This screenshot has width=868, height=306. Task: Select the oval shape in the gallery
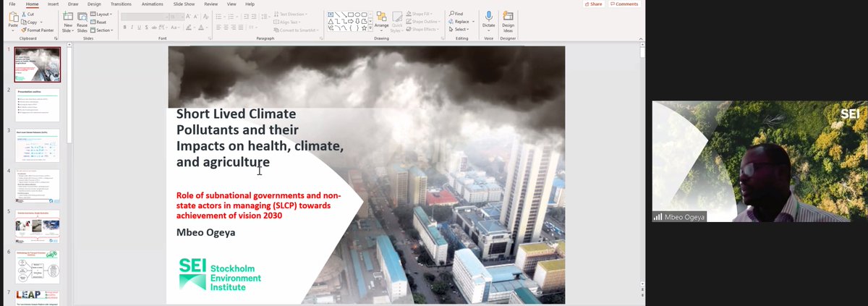(357, 14)
